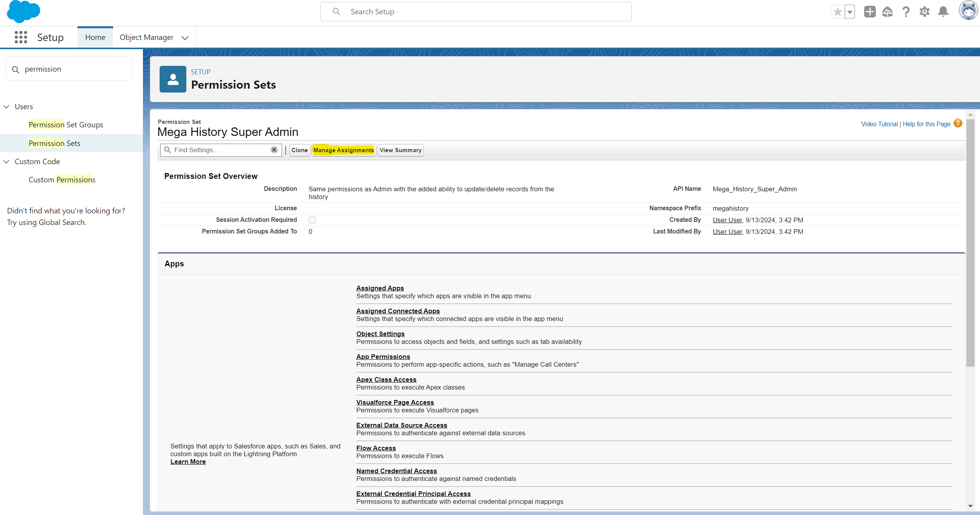
Task: Select Permission Set Groups in sidebar
Action: (x=66, y=125)
